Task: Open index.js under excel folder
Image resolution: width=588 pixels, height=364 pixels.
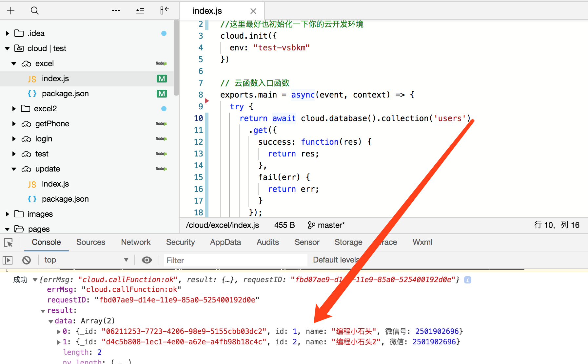Action: point(55,79)
